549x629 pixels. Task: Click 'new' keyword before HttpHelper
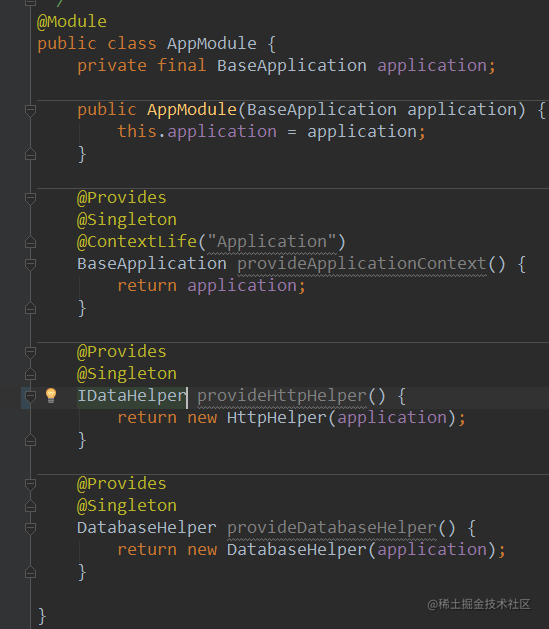[202, 418]
